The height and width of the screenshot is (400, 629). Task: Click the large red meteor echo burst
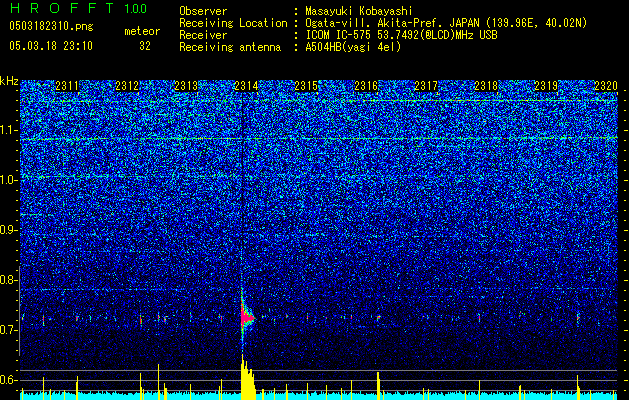pyautogui.click(x=246, y=317)
